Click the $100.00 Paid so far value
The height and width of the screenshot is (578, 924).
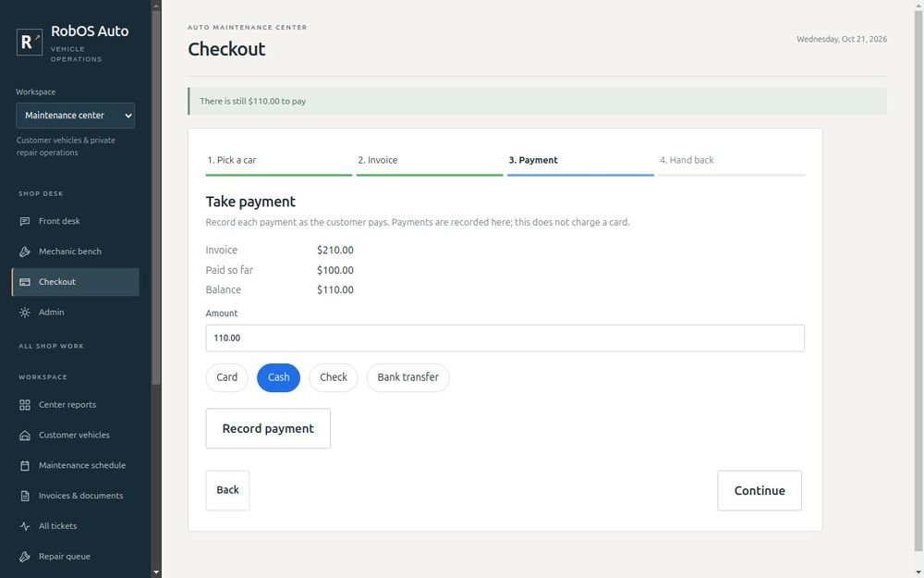click(x=335, y=271)
